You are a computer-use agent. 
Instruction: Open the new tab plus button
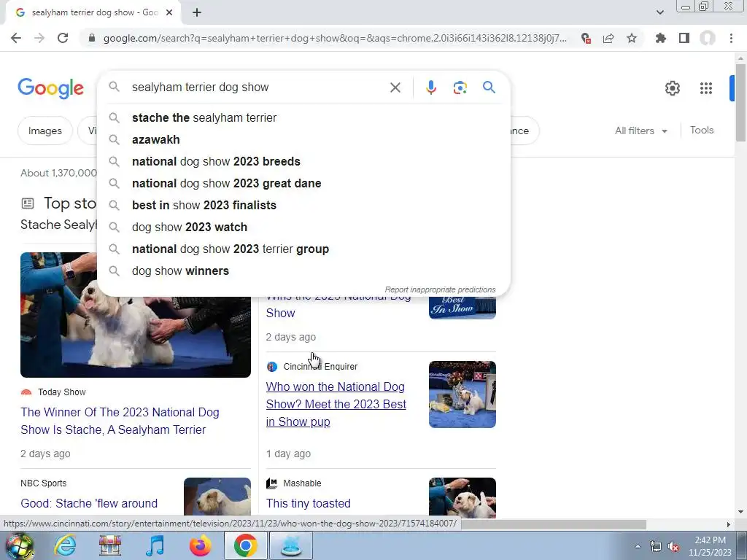(x=197, y=13)
